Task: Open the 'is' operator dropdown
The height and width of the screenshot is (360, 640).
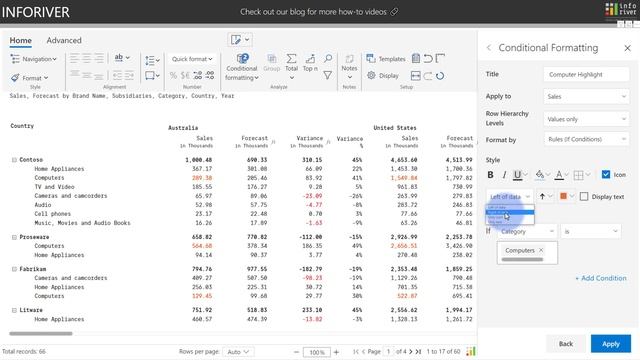Action: [590, 231]
